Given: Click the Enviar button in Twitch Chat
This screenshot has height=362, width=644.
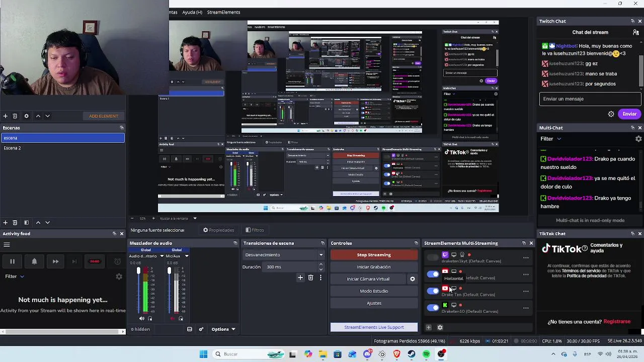Looking at the screenshot, I should click(629, 114).
